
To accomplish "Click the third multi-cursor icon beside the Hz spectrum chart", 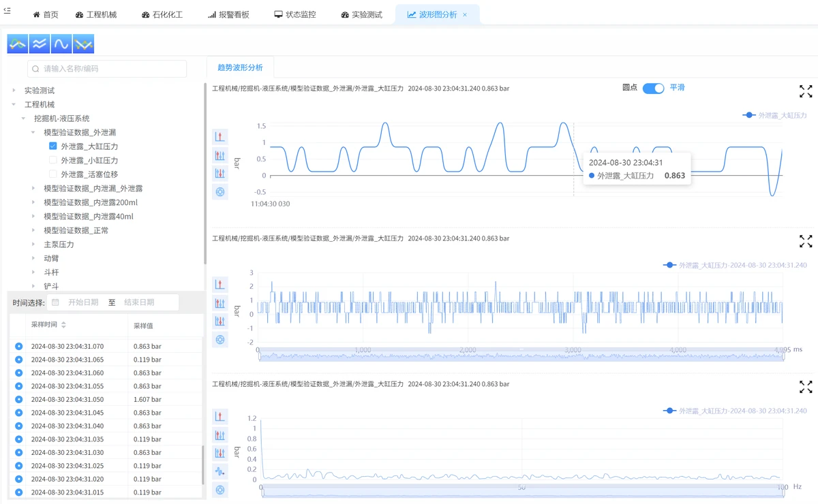I will point(219,453).
